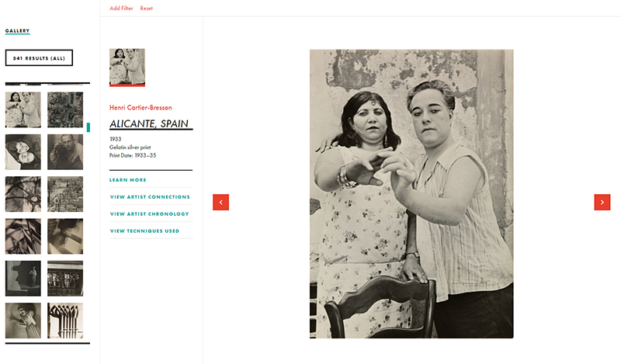Select the aerial city view thumbnail
Screen dimensions: 621x364
[x=65, y=194]
